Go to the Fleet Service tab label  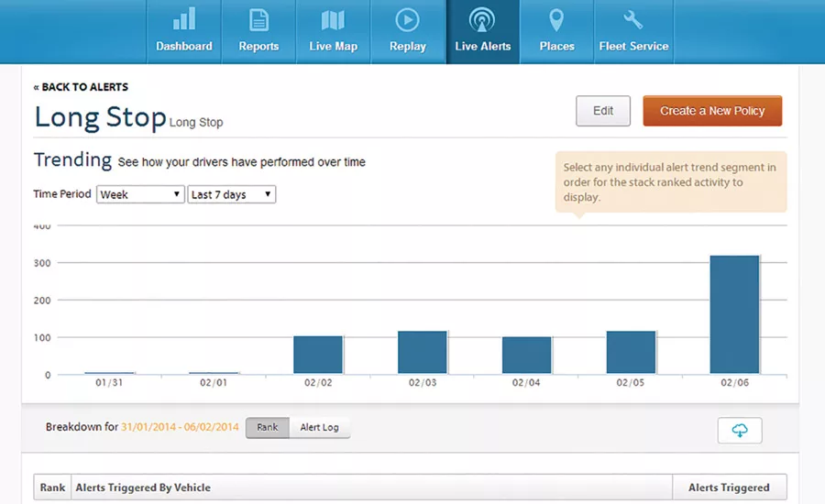coord(633,47)
